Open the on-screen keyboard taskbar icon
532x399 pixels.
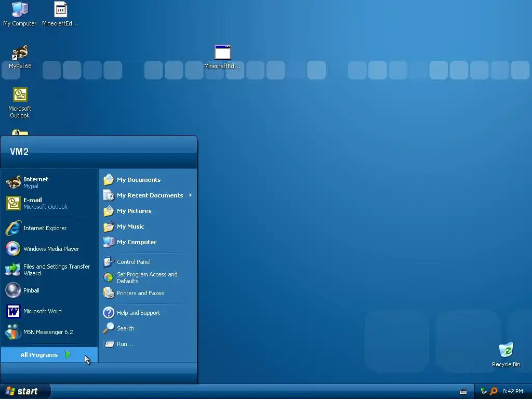(x=463, y=392)
